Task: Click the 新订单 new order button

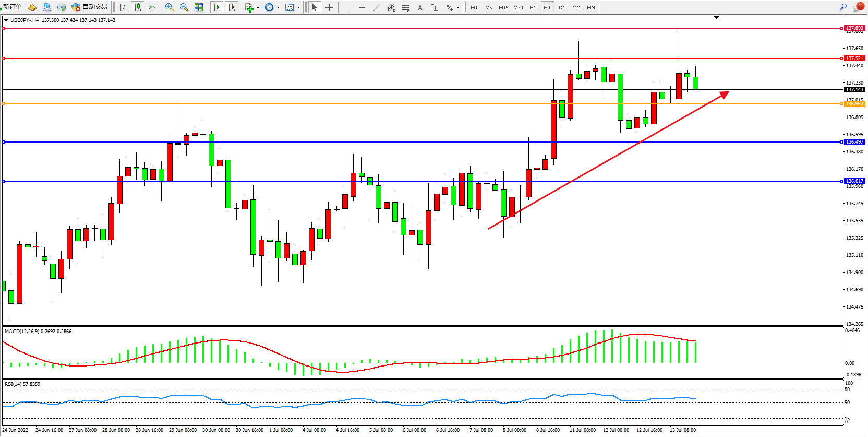Action: click(x=12, y=7)
